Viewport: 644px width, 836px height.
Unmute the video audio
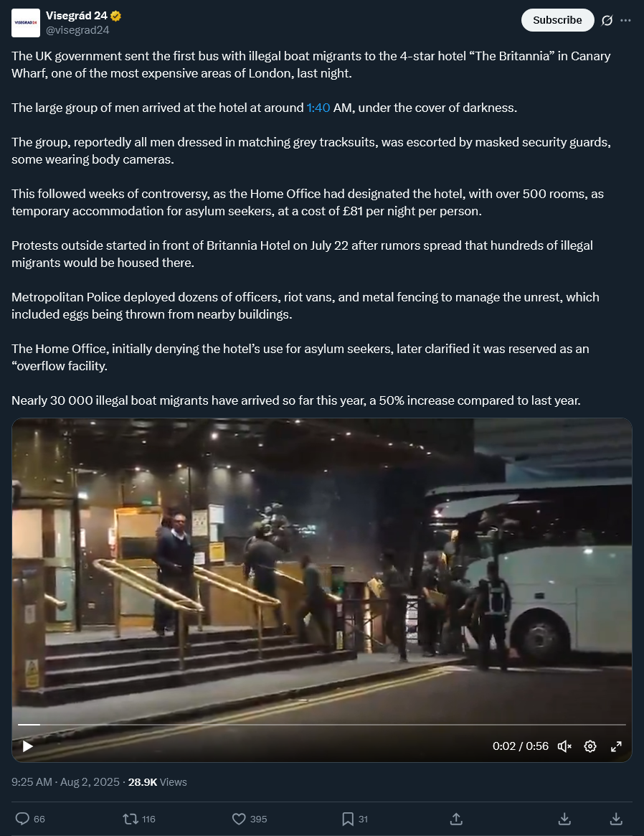pyautogui.click(x=564, y=746)
